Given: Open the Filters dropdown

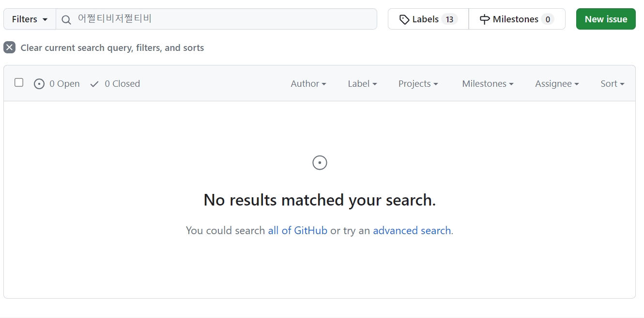Looking at the screenshot, I should point(30,19).
